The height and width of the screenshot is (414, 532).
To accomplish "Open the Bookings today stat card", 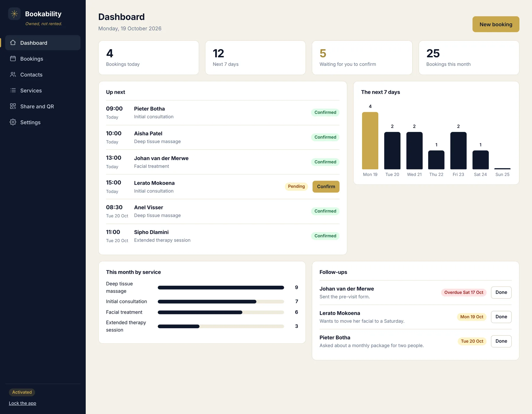I will tap(149, 58).
